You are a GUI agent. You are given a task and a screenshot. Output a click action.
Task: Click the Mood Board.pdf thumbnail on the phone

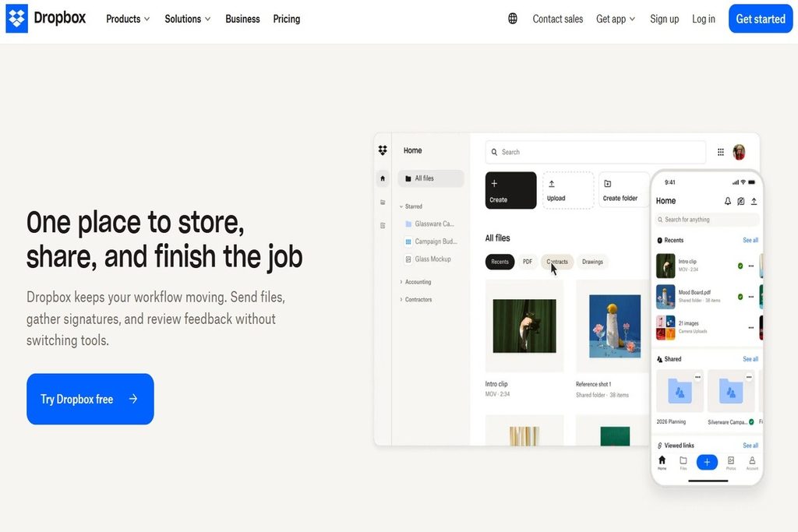[x=666, y=297]
